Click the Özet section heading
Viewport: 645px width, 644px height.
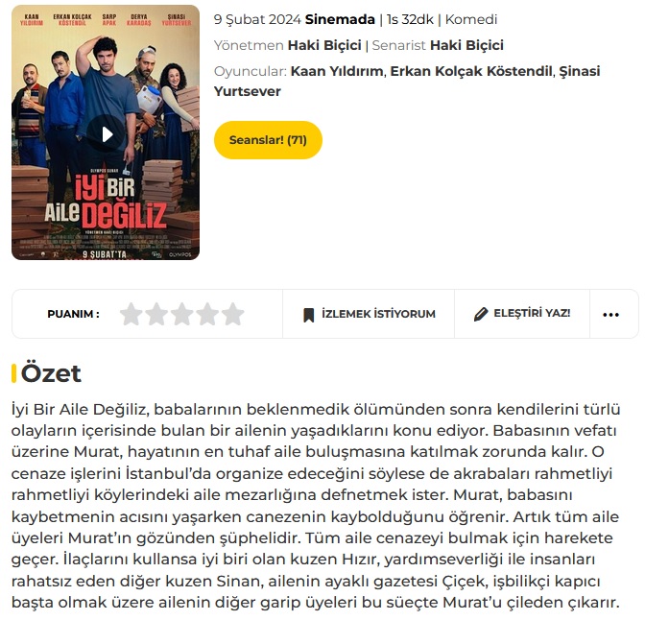click(51, 373)
